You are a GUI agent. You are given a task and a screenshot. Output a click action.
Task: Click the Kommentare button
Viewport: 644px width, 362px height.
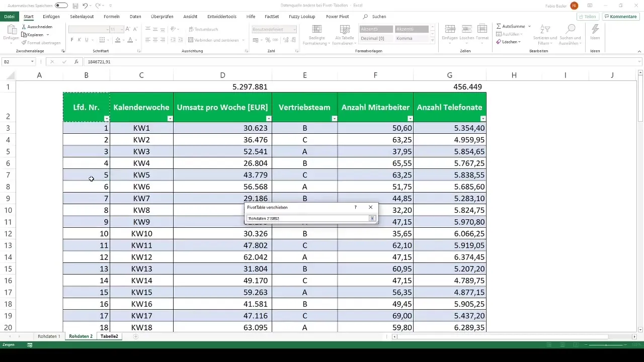coord(620,17)
